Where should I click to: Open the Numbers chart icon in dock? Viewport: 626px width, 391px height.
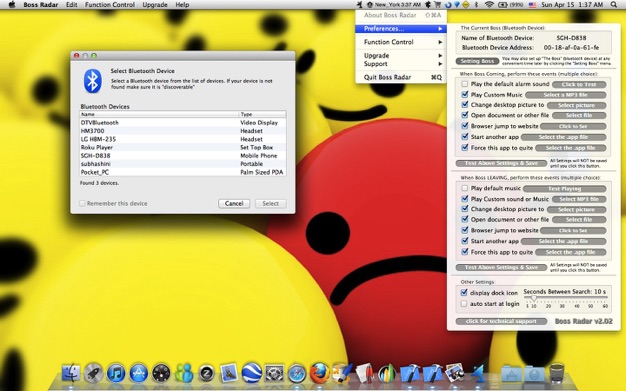pos(386,374)
